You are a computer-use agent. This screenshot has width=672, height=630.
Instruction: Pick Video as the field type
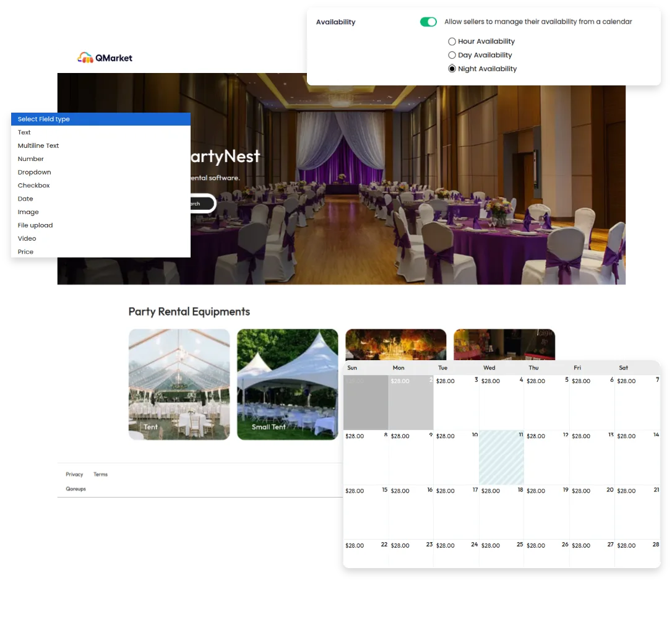27,238
